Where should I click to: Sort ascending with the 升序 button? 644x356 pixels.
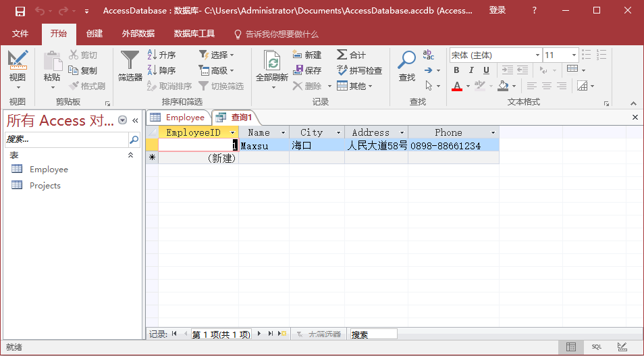[161, 55]
